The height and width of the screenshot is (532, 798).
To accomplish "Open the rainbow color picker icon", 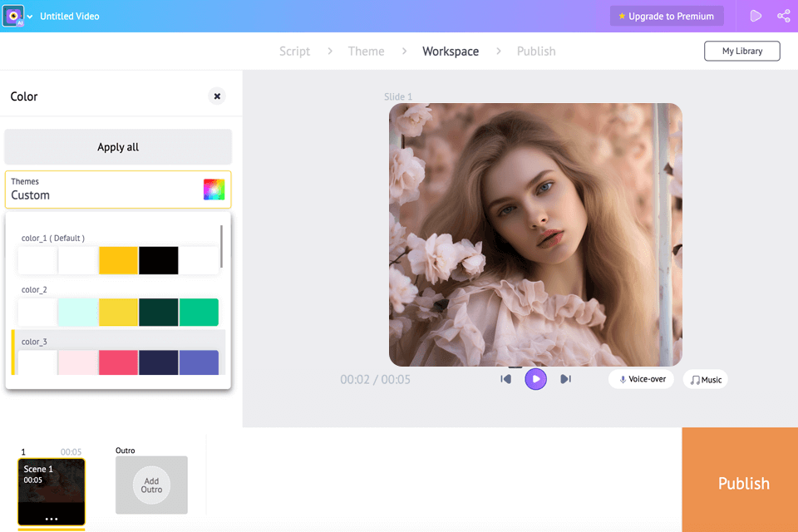I will click(x=214, y=190).
